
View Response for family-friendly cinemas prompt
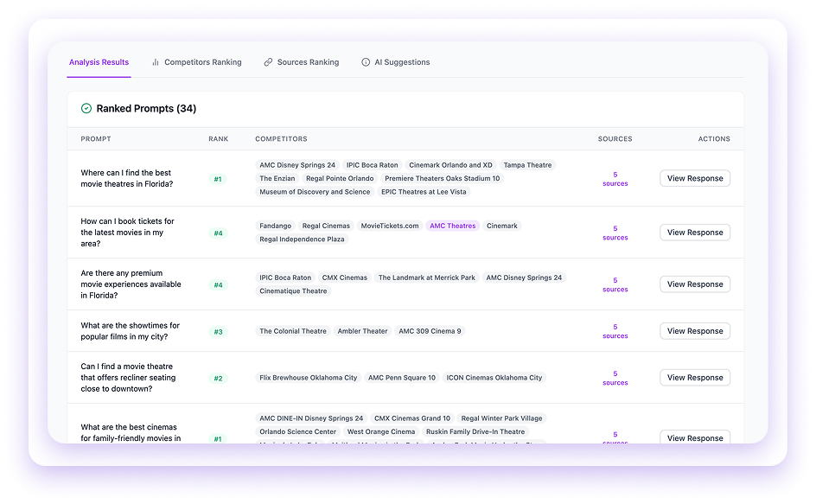(x=695, y=437)
